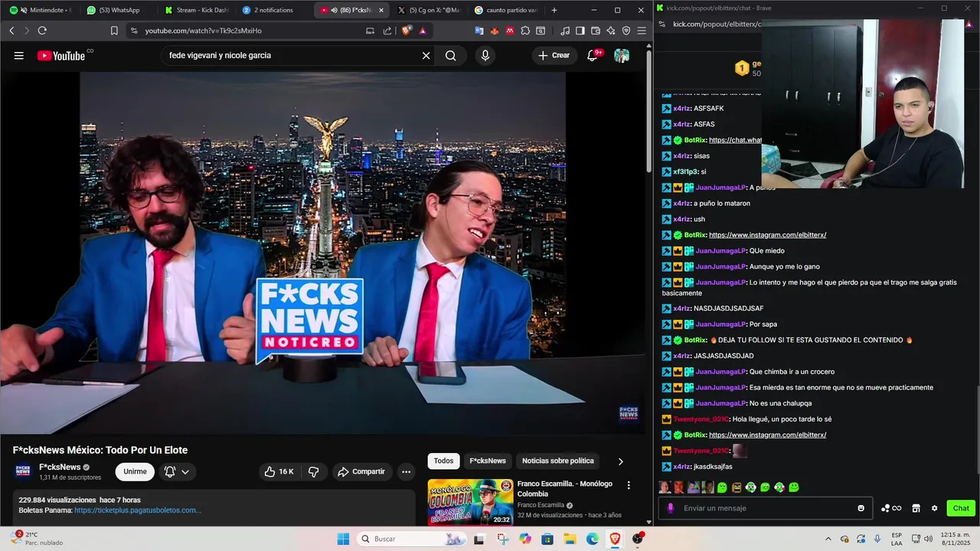Viewport: 980px width, 551px height.
Task: Click Compartir to share the video
Action: point(361,471)
